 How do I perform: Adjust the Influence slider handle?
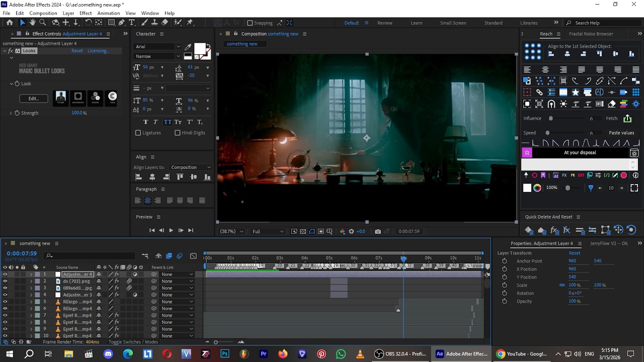pos(550,118)
